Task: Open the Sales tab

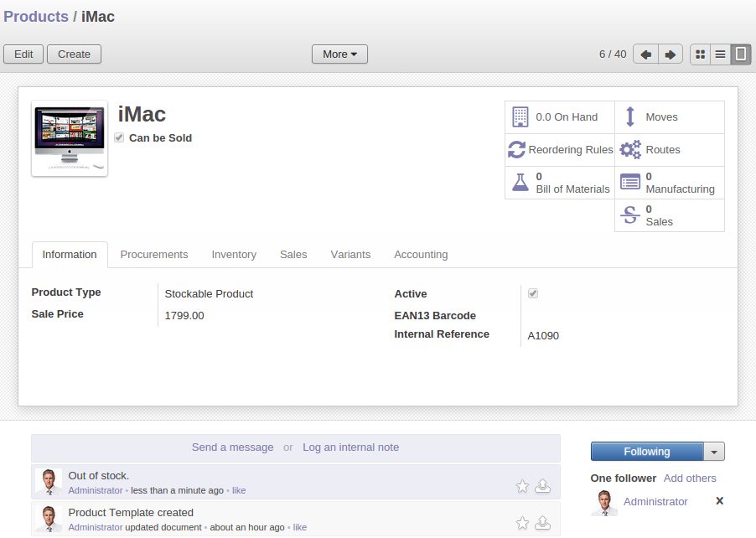Action: [x=293, y=255]
